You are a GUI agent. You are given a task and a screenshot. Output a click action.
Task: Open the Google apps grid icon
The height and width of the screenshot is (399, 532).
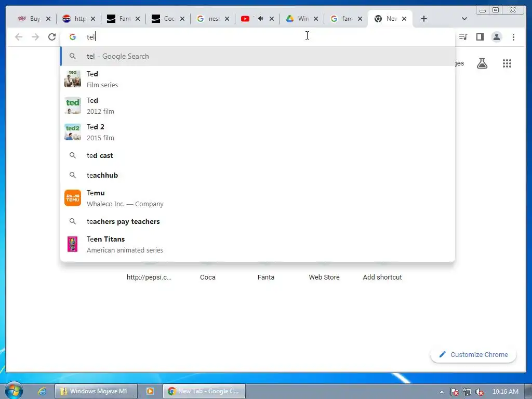click(507, 63)
